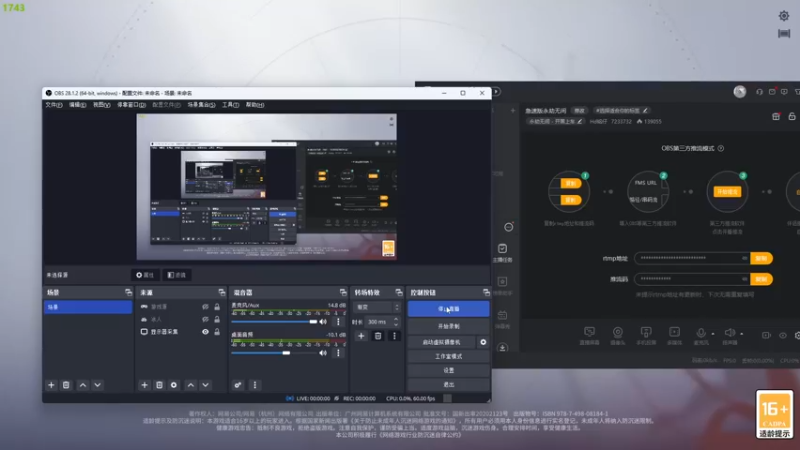Open the 视图(V) menu in OBS

102,105
